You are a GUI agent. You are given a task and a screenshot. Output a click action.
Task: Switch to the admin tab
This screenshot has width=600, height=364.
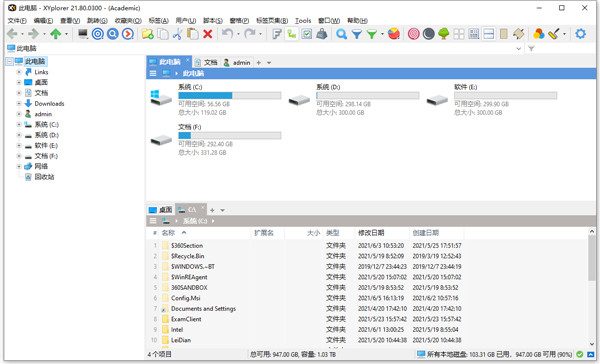(x=237, y=62)
